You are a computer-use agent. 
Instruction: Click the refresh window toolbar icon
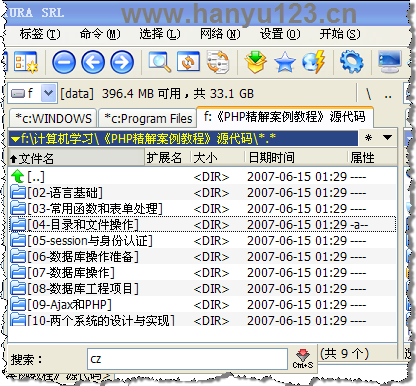(188, 61)
